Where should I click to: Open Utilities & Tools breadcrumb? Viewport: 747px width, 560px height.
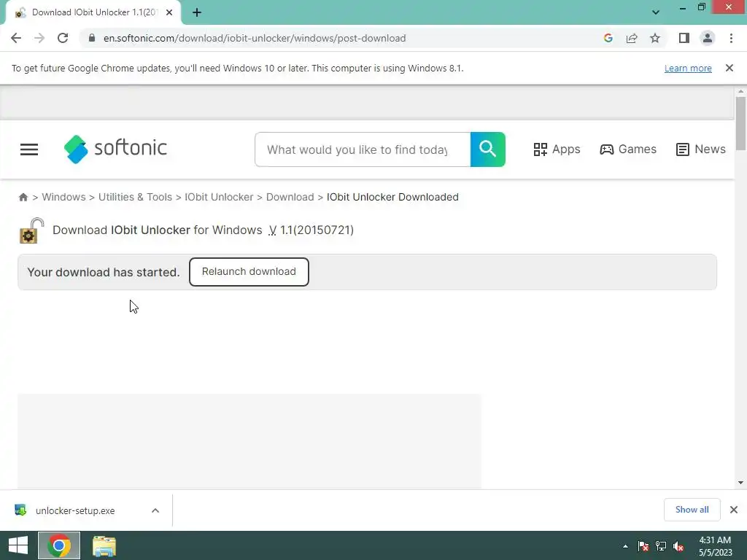135,197
